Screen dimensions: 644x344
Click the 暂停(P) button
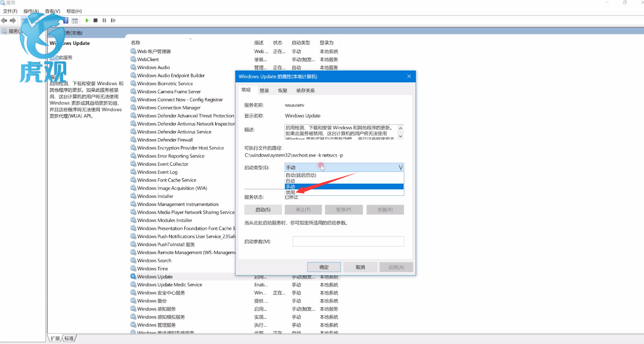pos(344,210)
